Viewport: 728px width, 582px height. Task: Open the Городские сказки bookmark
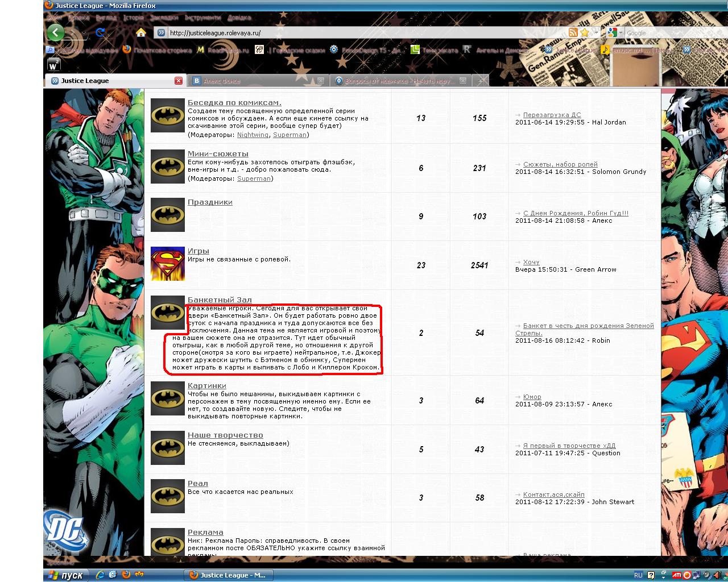[290, 50]
